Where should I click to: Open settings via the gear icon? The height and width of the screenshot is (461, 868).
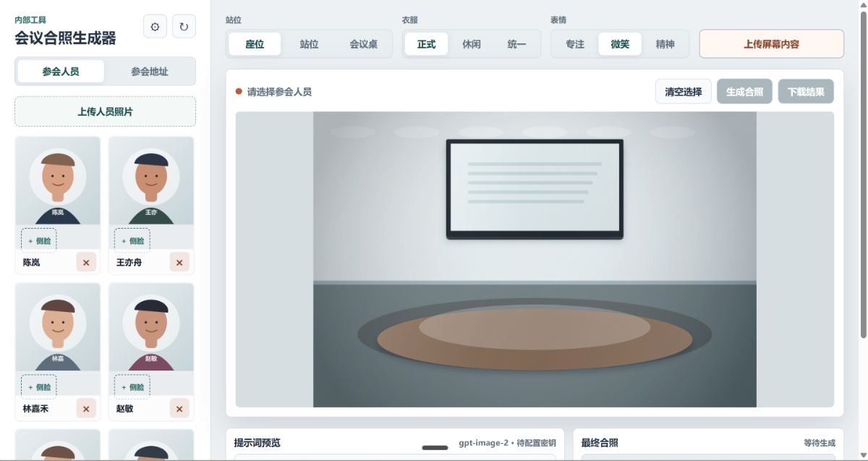(x=155, y=27)
